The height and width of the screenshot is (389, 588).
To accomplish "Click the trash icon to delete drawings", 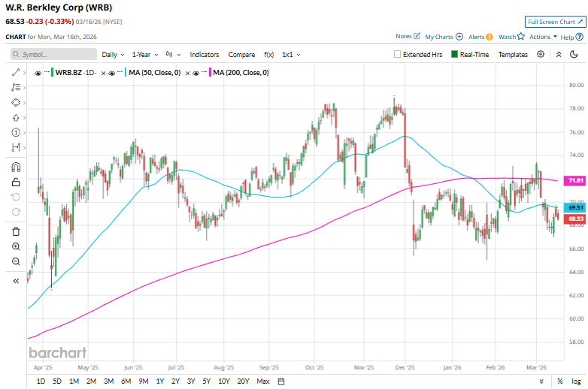I will (x=16, y=231).
